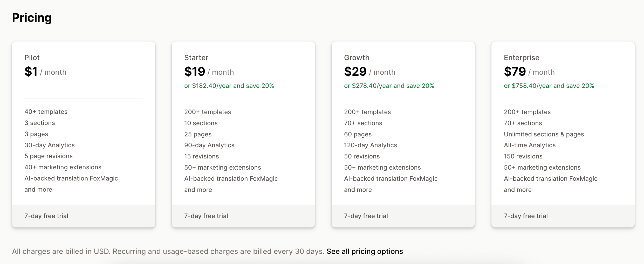Click the $79 / month price
Image resolution: width=644 pixels, height=264 pixels.
(x=529, y=72)
